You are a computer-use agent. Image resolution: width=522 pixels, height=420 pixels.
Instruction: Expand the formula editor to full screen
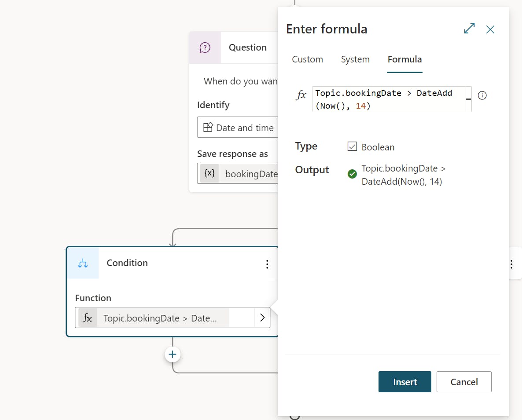pos(469,28)
